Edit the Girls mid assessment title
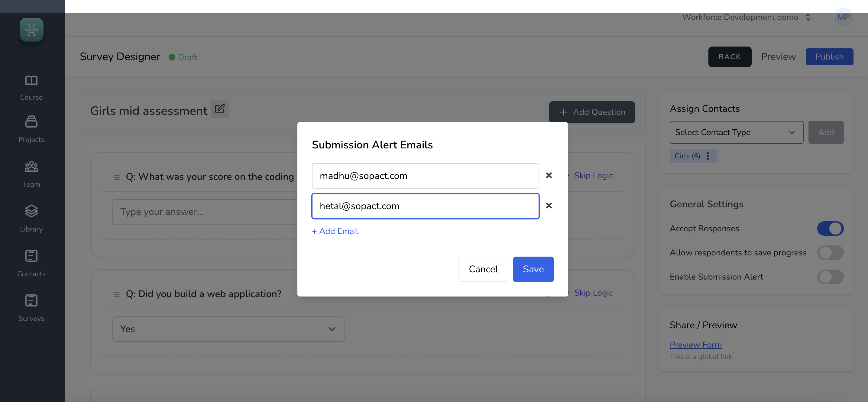The image size is (868, 402). (220, 109)
